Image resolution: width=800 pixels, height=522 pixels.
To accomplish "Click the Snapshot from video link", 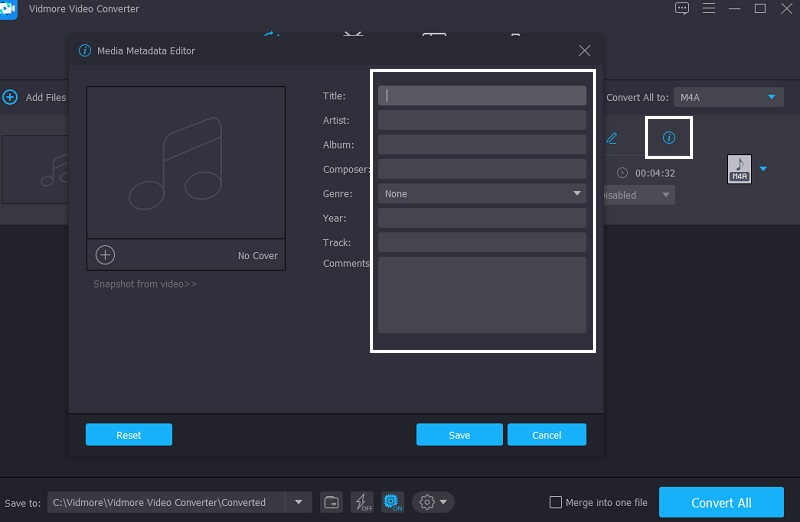I will [x=145, y=284].
